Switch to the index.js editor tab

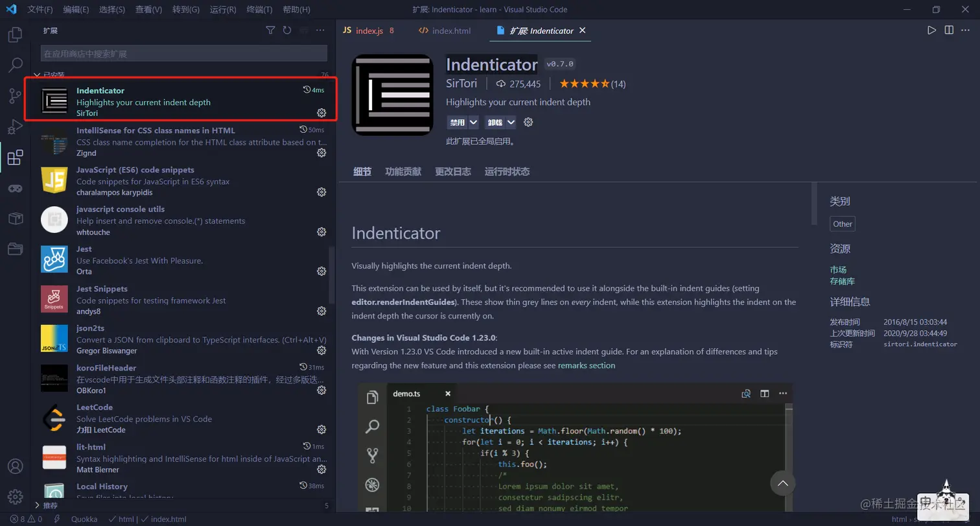tap(369, 30)
